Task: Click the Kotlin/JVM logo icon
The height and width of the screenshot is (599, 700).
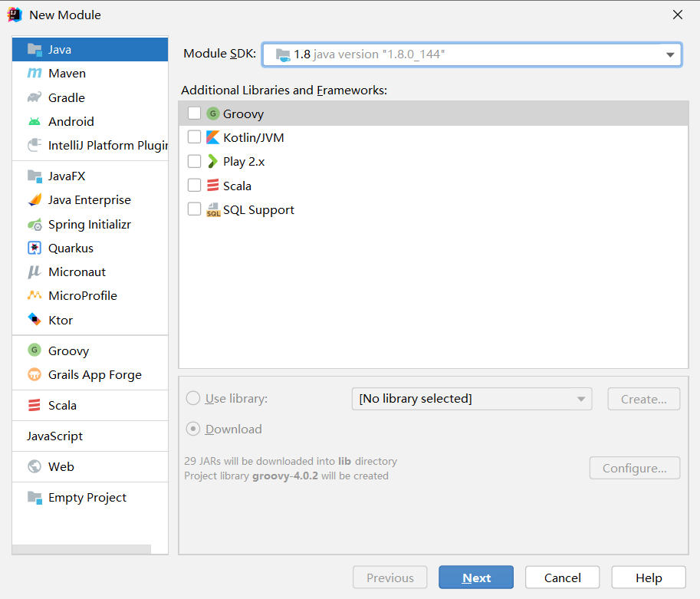Action: tap(213, 137)
